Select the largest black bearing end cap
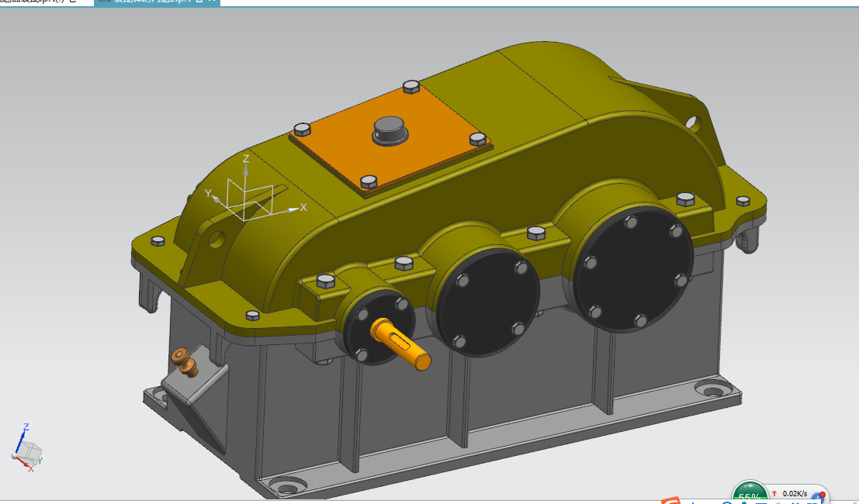859x504 pixels. (633, 269)
